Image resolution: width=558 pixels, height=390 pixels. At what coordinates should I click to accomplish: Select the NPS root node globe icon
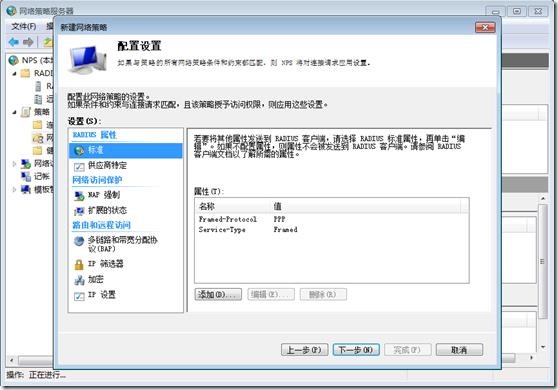pos(13,60)
